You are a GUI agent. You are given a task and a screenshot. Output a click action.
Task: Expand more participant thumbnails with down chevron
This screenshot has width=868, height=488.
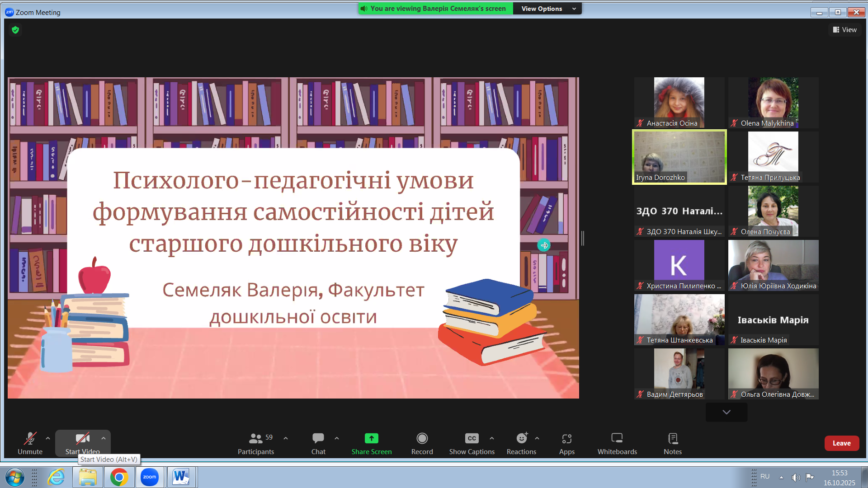click(x=726, y=412)
